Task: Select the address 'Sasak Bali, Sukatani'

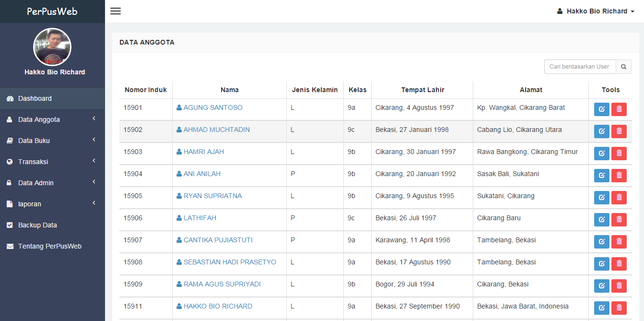Action: (x=508, y=174)
